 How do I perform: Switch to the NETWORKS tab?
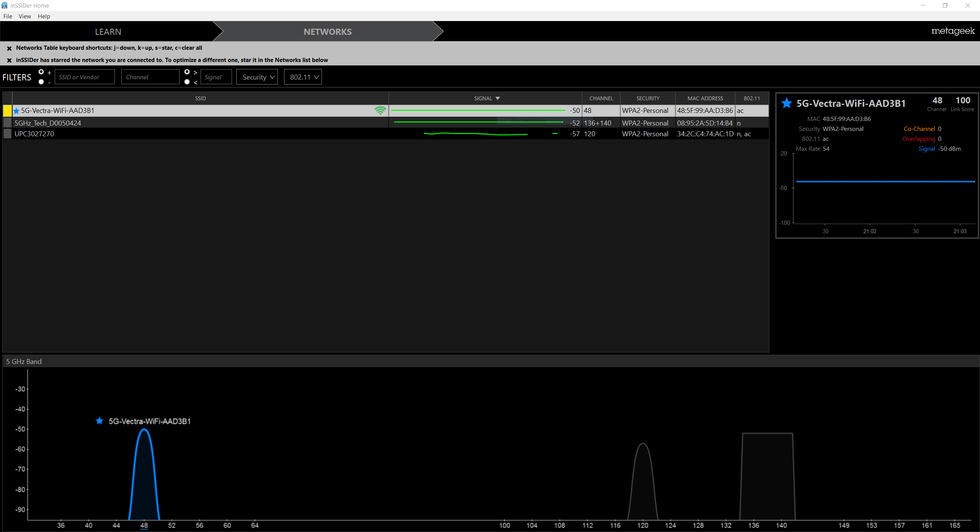click(328, 32)
